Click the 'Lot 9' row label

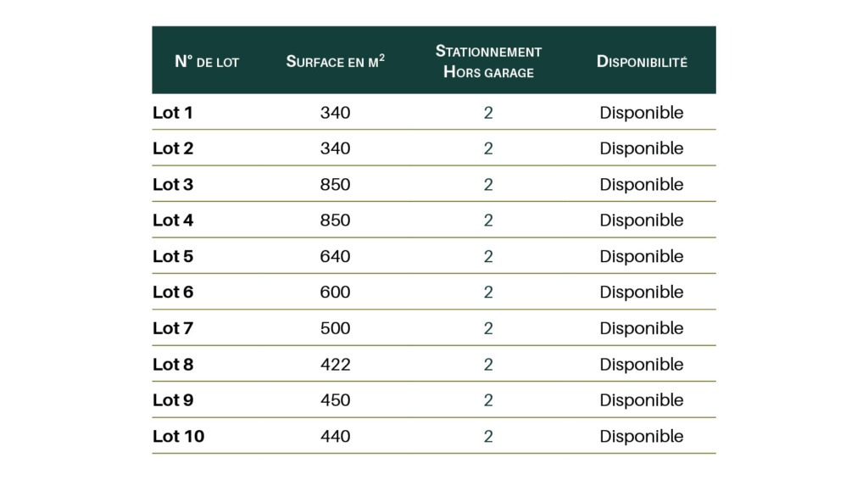(173, 400)
